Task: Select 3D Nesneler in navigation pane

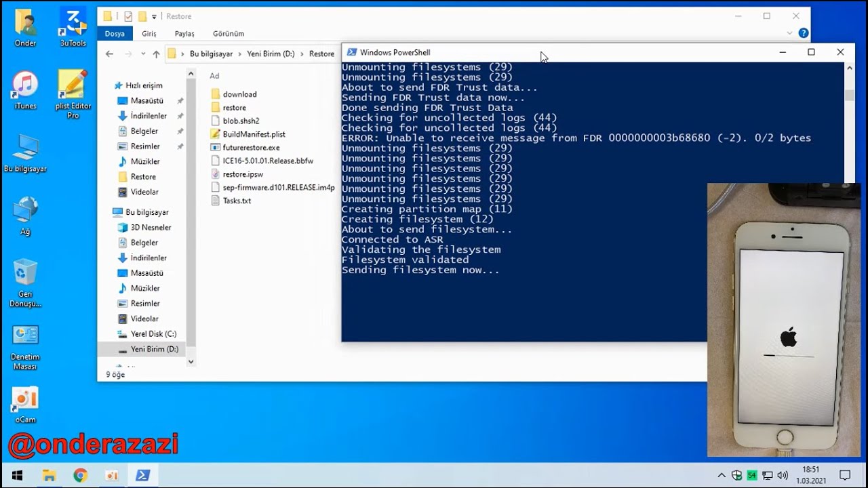Action: tap(151, 227)
